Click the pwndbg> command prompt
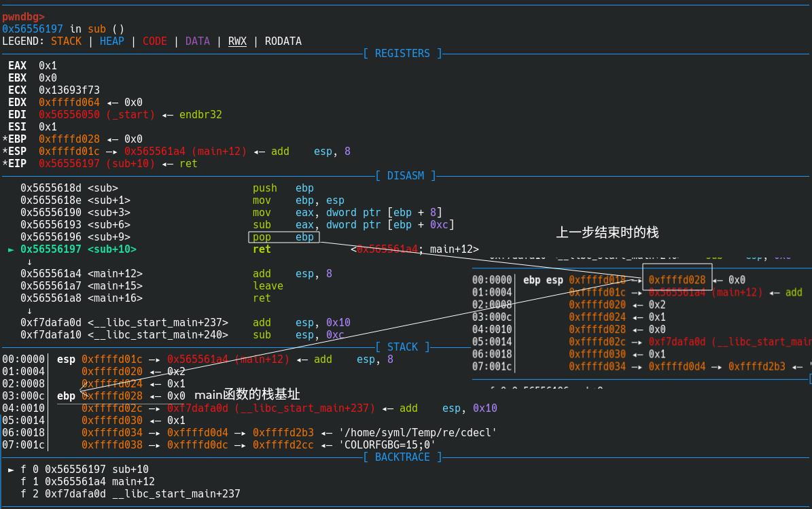Screen dimensions: 812x509 23,16
